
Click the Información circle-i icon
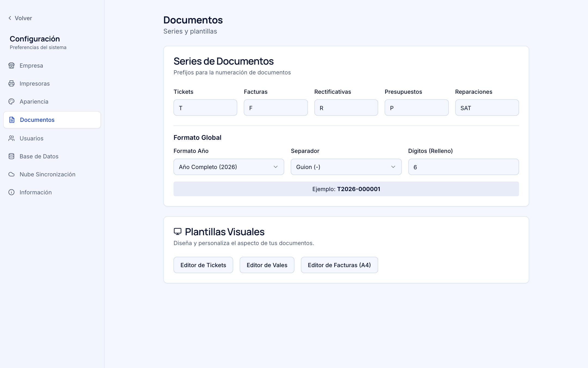coord(11,192)
